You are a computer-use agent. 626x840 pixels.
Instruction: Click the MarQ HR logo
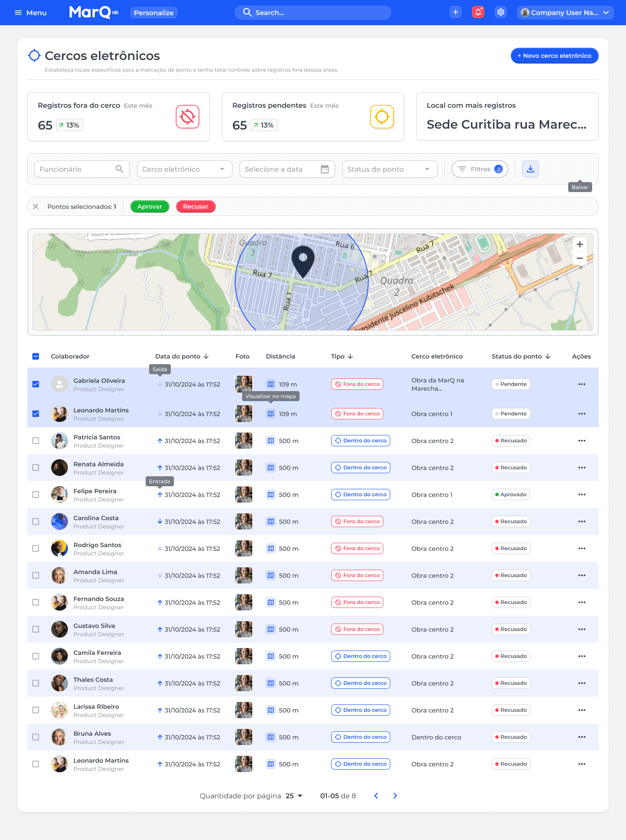pos(94,12)
